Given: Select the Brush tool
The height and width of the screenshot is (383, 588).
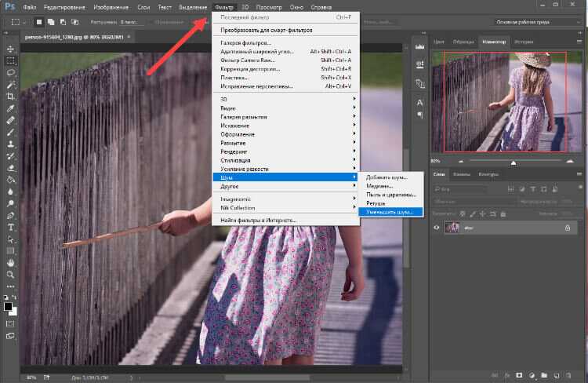Looking at the screenshot, I should (x=10, y=132).
